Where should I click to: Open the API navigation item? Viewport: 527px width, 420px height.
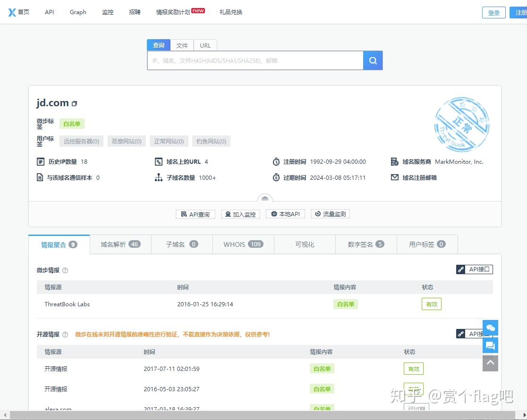click(x=50, y=12)
